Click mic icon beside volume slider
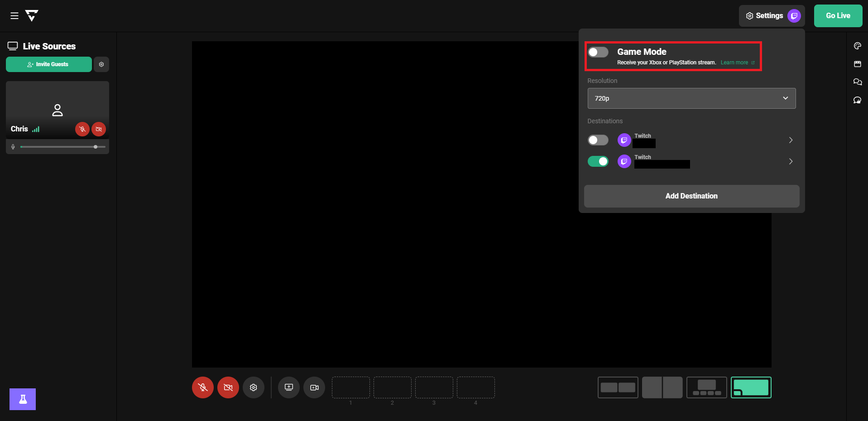 13,147
